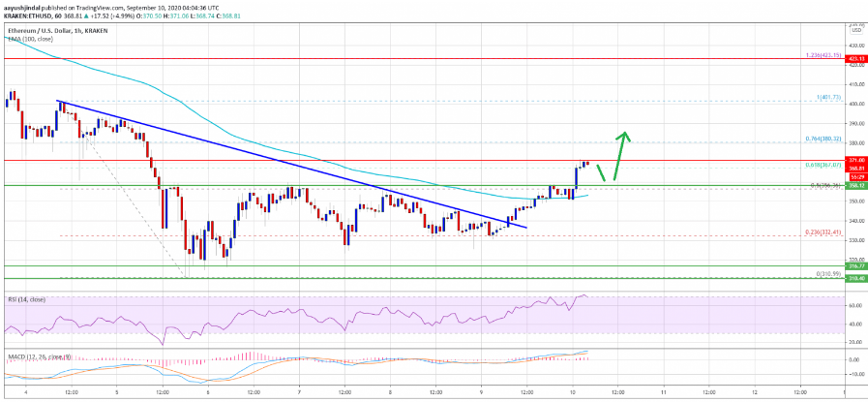Click the green 310.40 price label
This screenshot has width=868, height=402.
(x=856, y=278)
